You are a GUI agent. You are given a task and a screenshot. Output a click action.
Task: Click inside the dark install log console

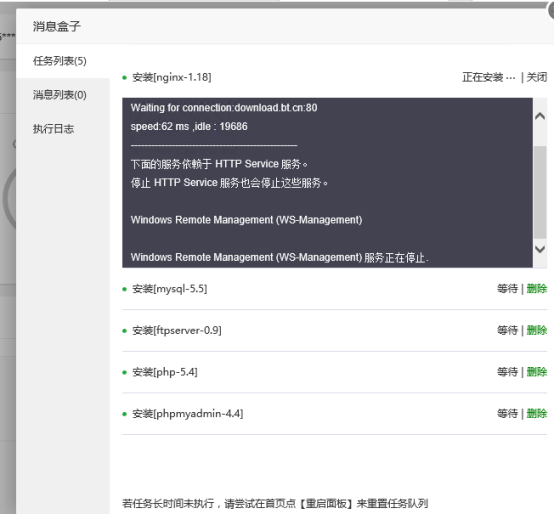point(328,183)
